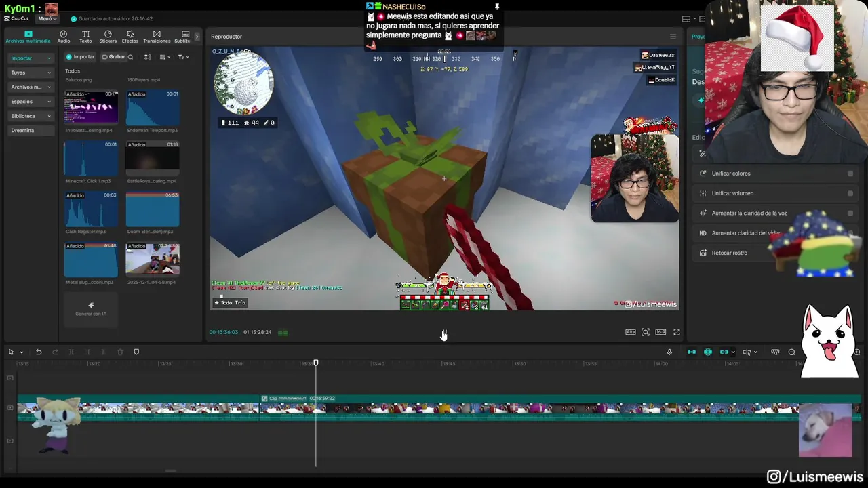The width and height of the screenshot is (868, 488).
Task: Enter player fullscreen mode
Action: pyautogui.click(x=676, y=332)
